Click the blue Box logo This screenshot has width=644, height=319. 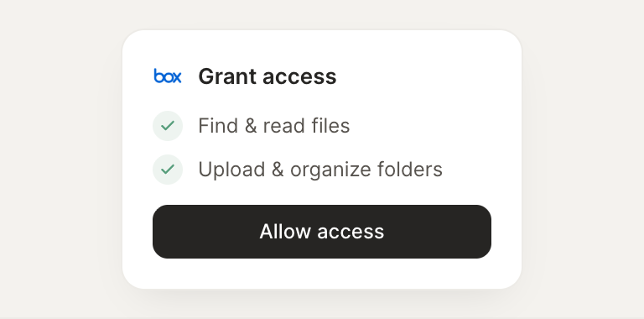(x=168, y=76)
